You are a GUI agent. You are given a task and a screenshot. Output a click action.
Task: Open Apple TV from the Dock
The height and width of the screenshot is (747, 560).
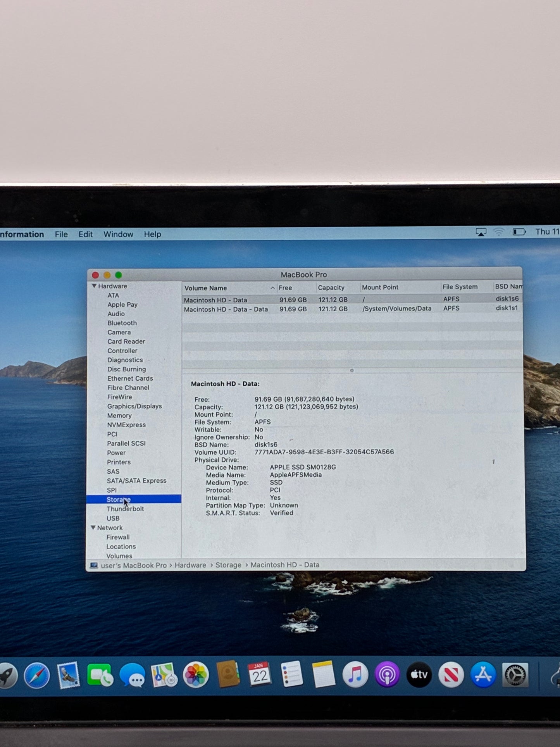[x=419, y=675]
